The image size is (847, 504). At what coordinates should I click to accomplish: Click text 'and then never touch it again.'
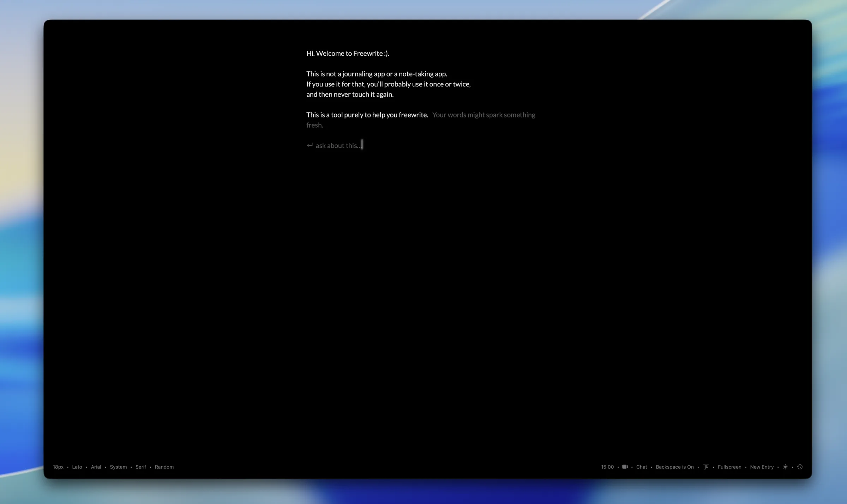(350, 94)
